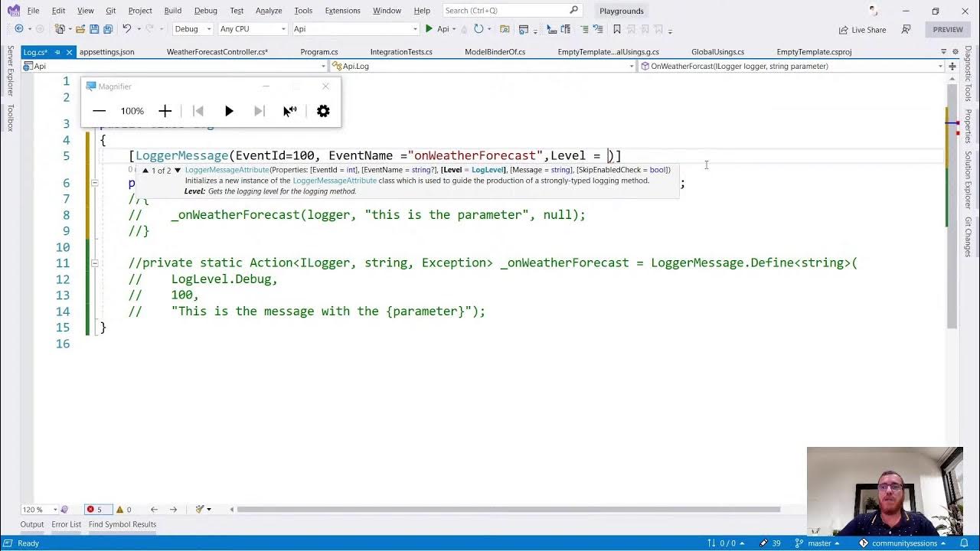Show the 0 warnings indicator

coord(122,510)
